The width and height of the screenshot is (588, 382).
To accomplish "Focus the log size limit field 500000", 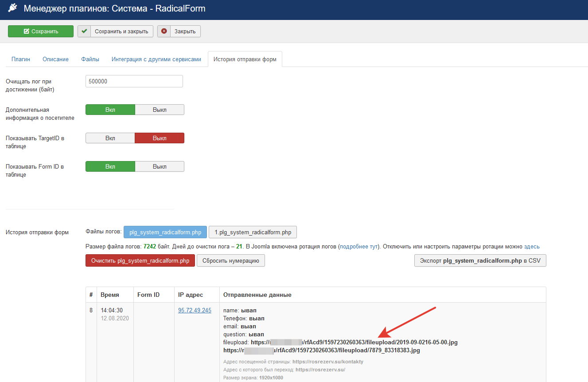I will pyautogui.click(x=134, y=82).
